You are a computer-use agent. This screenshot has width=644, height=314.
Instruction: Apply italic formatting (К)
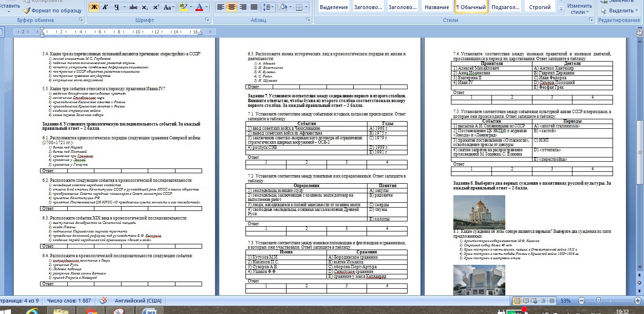[x=105, y=7]
